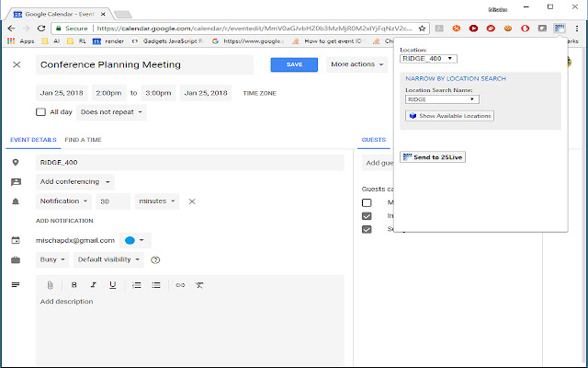Click the browser forward arrow
The image size is (588, 368).
pyautogui.click(x=26, y=29)
